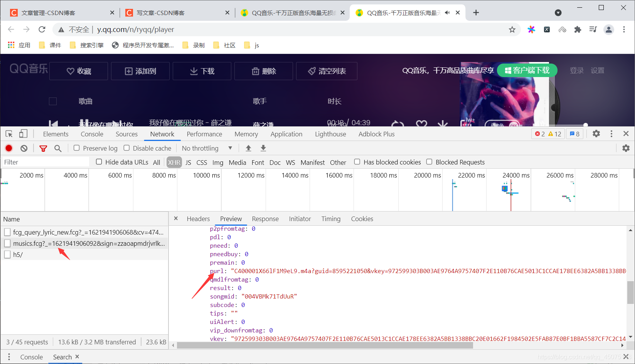
Task: Open network settings gear icon
Action: tap(626, 148)
